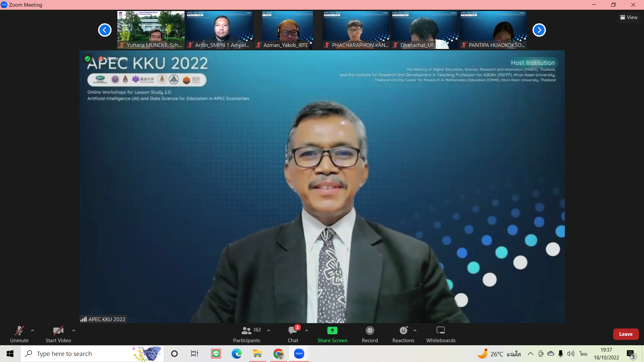Expand chat options arrow beside Chat
Image resolution: width=644 pixels, height=362 pixels.
307,330
